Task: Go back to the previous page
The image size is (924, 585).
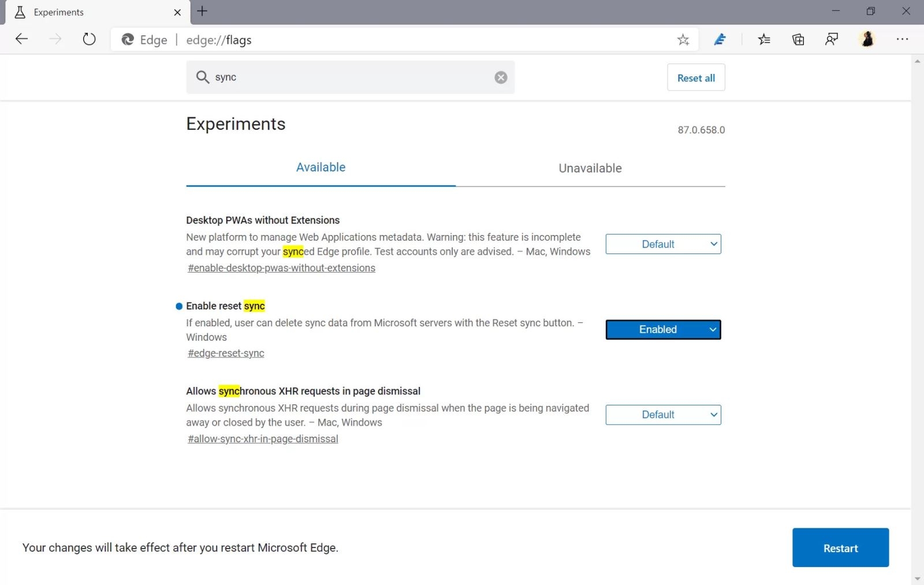Action: (21, 39)
